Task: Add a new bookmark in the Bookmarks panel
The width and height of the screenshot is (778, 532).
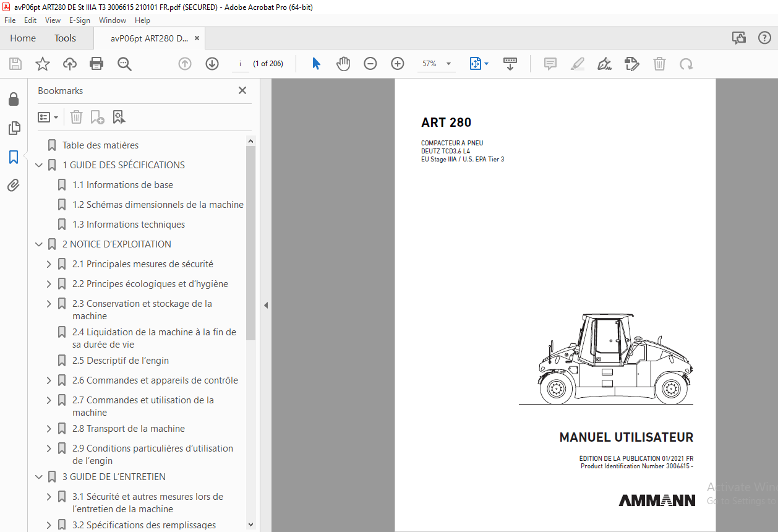Action: pos(97,117)
